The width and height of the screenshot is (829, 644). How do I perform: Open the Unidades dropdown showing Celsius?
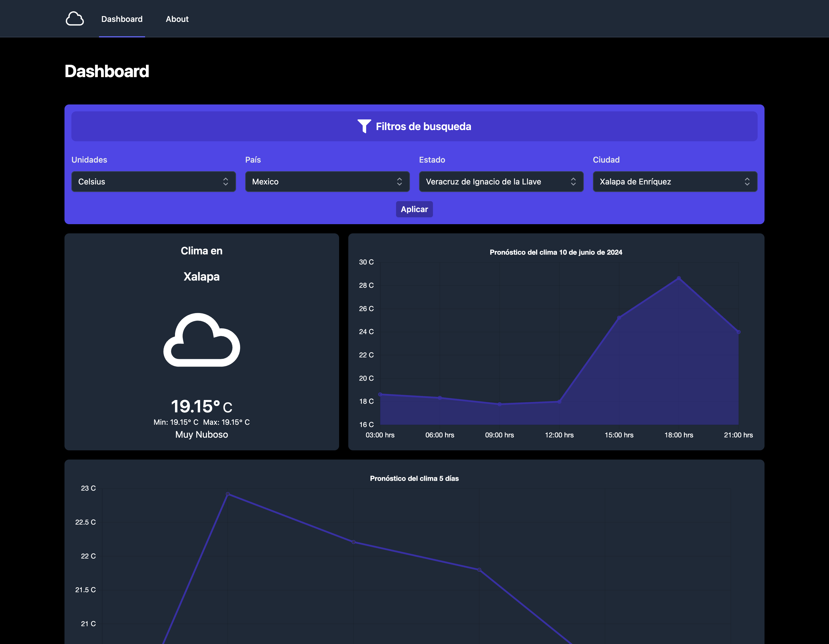point(154,181)
